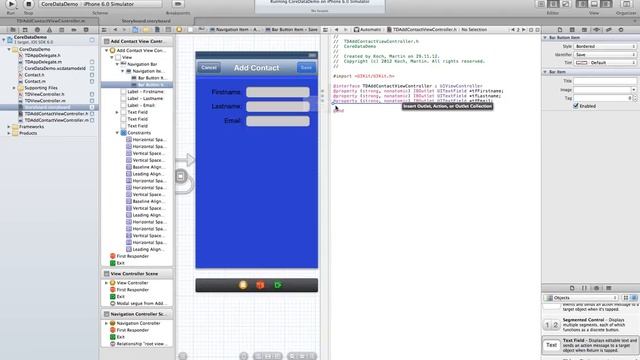This screenshot has height=360, width=640.
Task: Show the Breakpoint navigator
Action: click(x=74, y=30)
